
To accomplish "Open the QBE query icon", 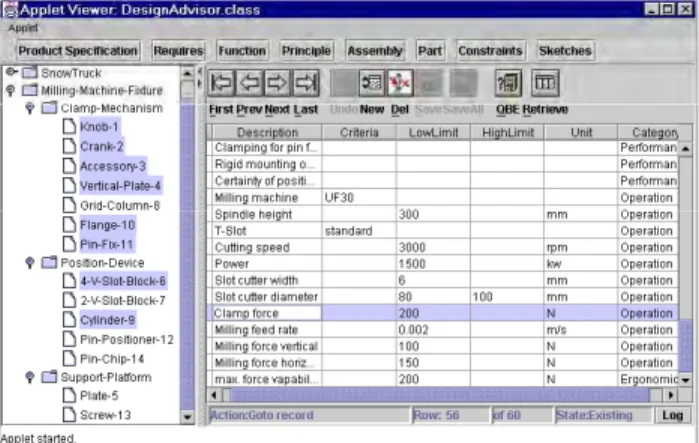I will point(508,83).
